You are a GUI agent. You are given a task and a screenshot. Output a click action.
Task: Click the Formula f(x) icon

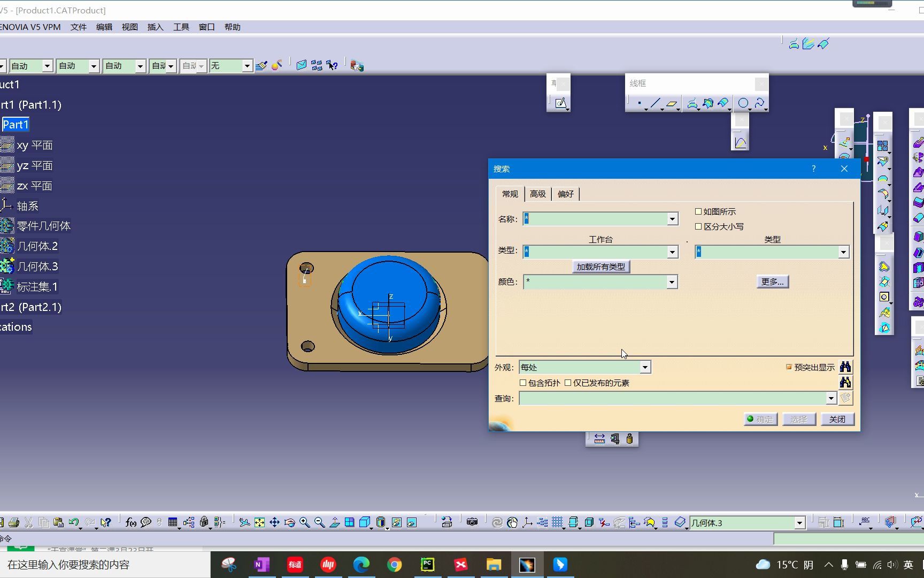(x=130, y=522)
